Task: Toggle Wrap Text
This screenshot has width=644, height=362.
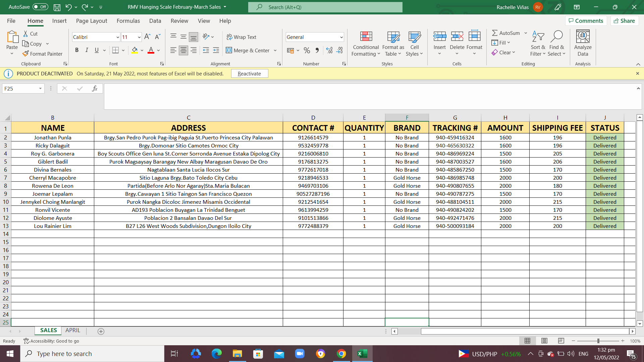Action: click(x=241, y=37)
